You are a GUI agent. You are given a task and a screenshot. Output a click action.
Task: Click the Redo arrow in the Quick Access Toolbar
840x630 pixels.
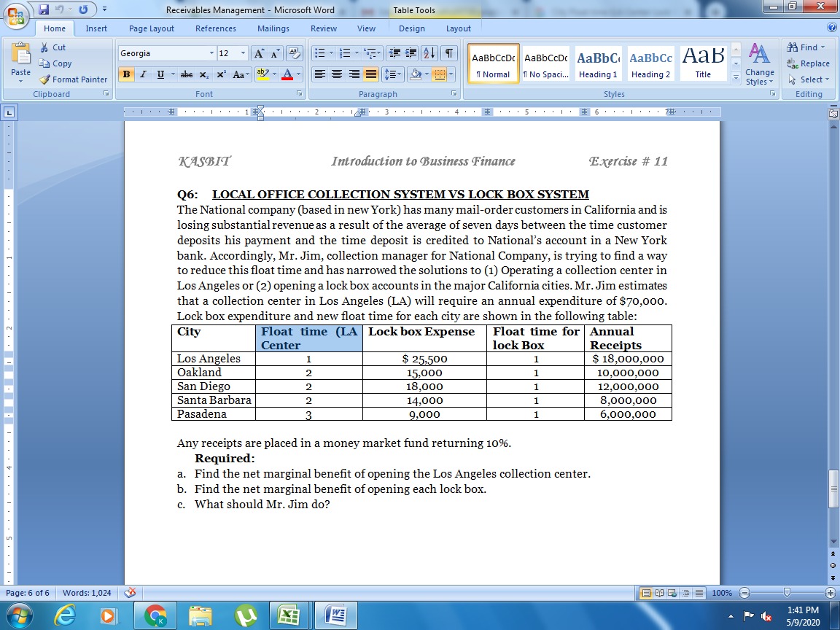[x=84, y=9]
